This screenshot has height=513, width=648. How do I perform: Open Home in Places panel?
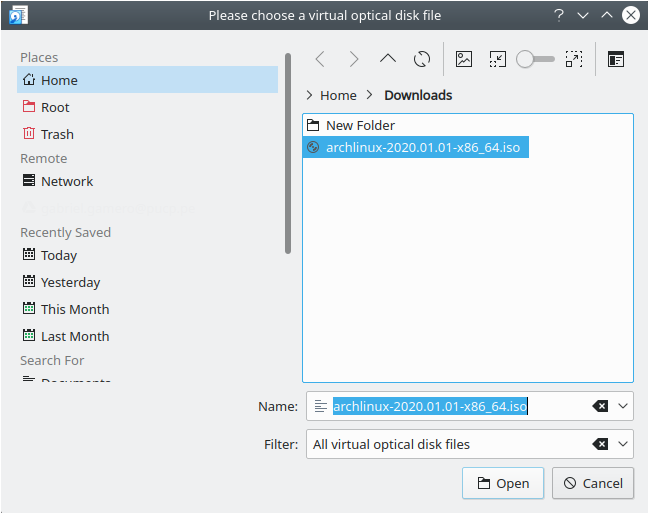coord(147,80)
